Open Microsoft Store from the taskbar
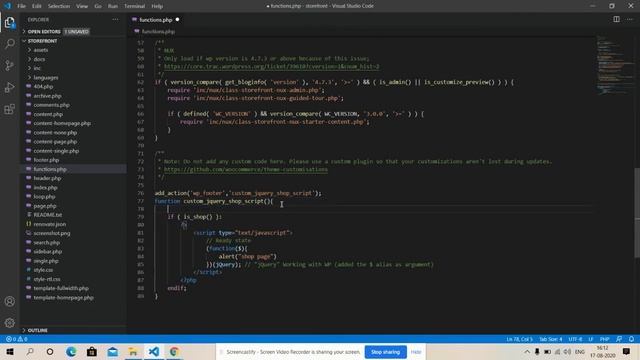Viewport: 640px width, 360px height. pos(92,352)
